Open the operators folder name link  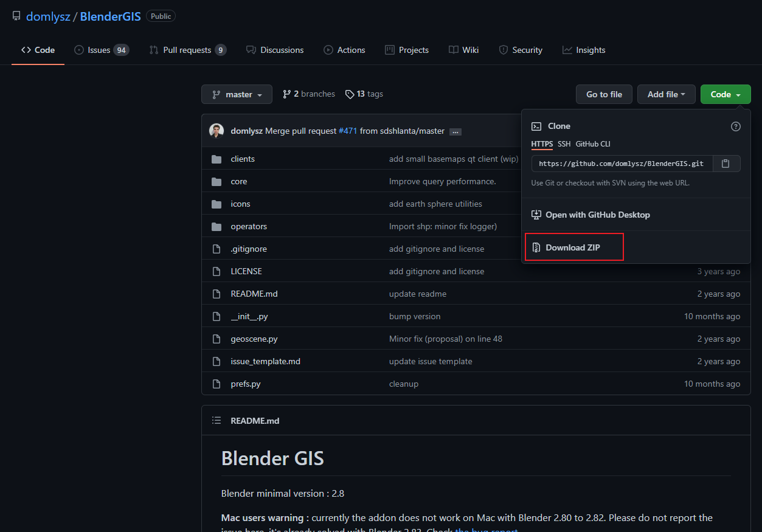coord(249,227)
